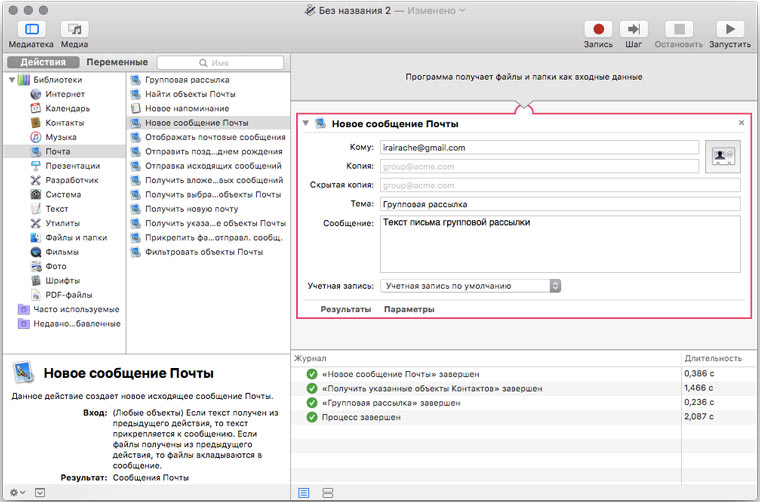Start recording with the Запись button
This screenshot has height=502, width=760.
pos(598,29)
